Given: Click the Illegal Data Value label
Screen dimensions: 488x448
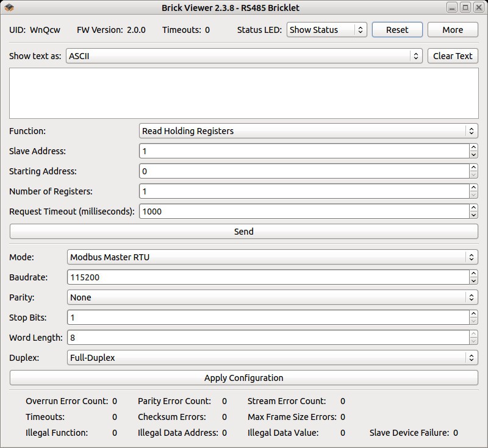Looking at the screenshot, I should pos(283,433).
